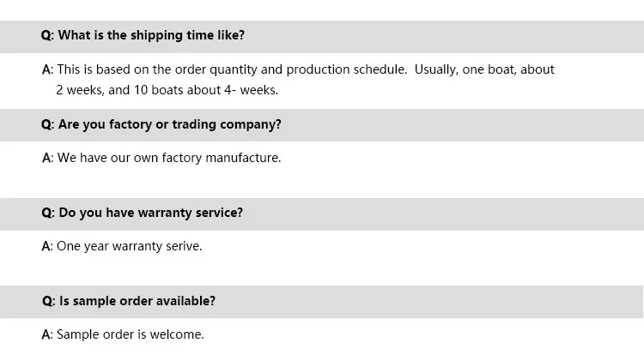Click the 'Q:' label before the factory question
This screenshot has width=644, height=355.
(47, 124)
